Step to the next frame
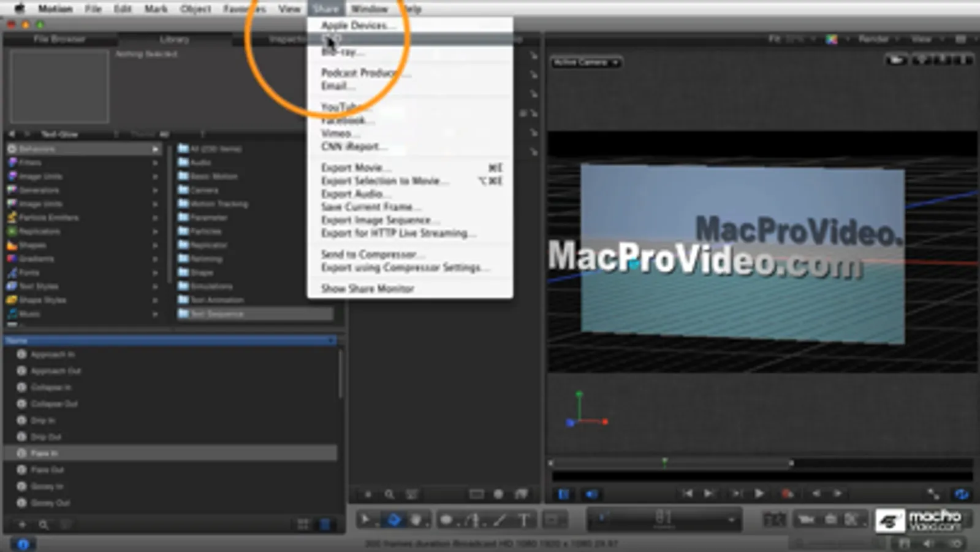The width and height of the screenshot is (980, 552). point(837,494)
